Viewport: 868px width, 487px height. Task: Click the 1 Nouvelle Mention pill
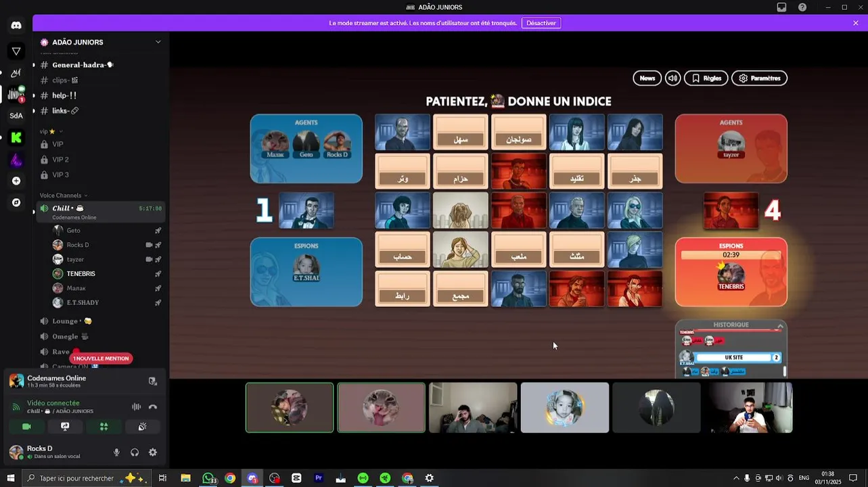coord(101,358)
